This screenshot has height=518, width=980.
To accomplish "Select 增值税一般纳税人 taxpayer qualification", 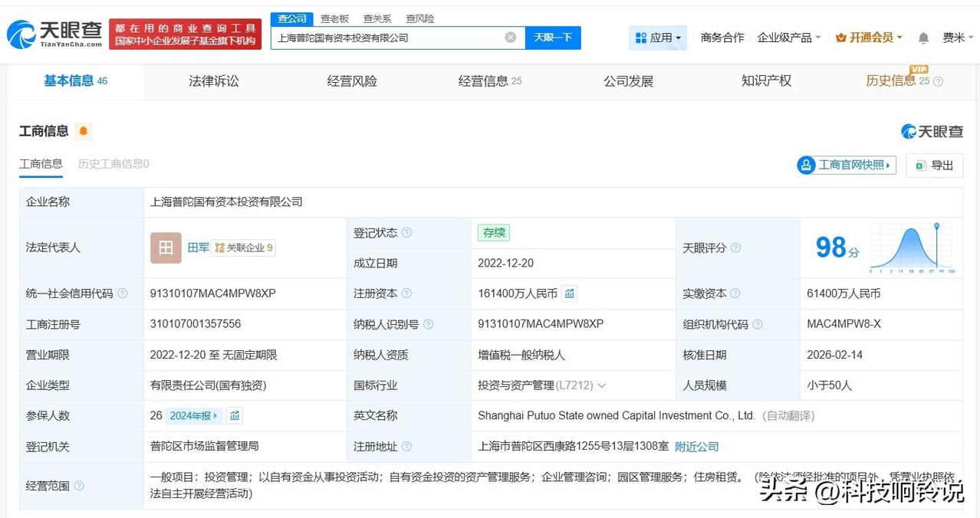I will [x=521, y=355].
